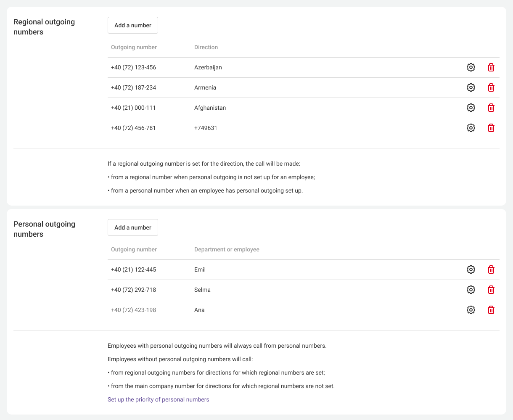Select the Selma employee name cell
The height and width of the screenshot is (420, 513).
coord(202,290)
